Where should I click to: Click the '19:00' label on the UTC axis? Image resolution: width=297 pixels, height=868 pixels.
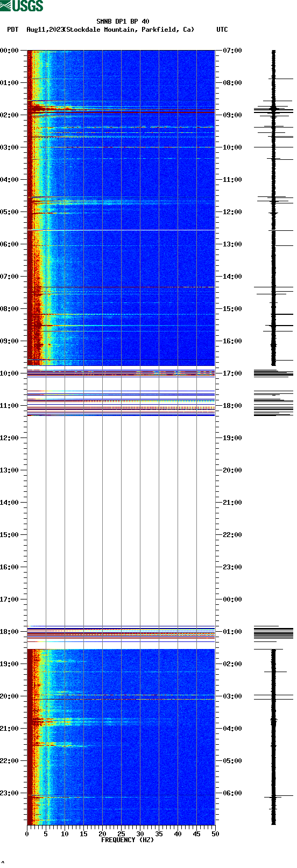pos(232,438)
